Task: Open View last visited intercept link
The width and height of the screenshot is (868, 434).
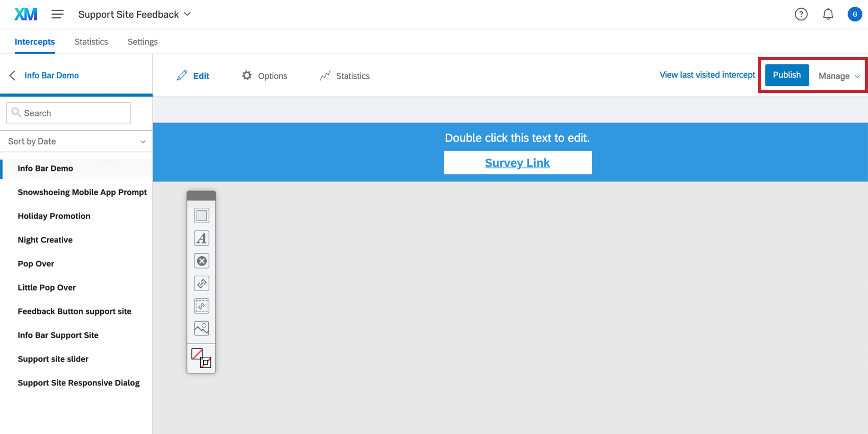Action: click(x=707, y=75)
